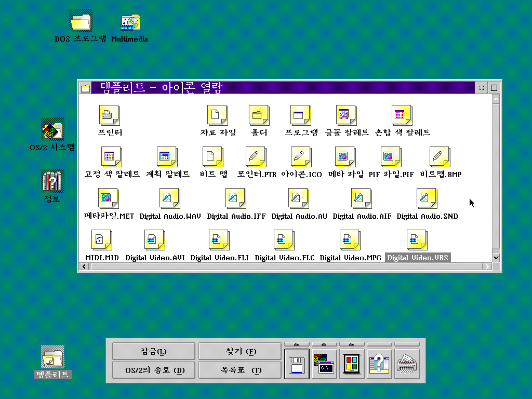The image size is (532, 399).
Task: Select the Digital Video.FLI template
Action: pos(219,240)
